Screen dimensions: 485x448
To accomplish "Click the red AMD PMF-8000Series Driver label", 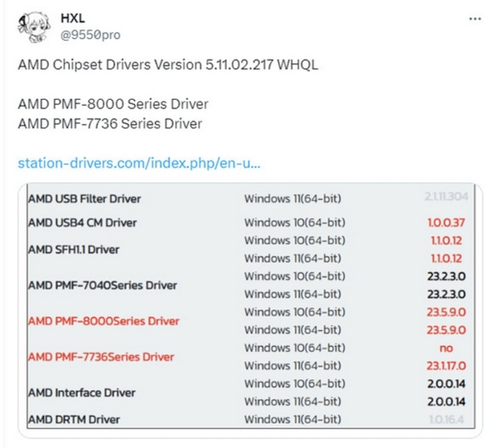I will click(x=103, y=321).
